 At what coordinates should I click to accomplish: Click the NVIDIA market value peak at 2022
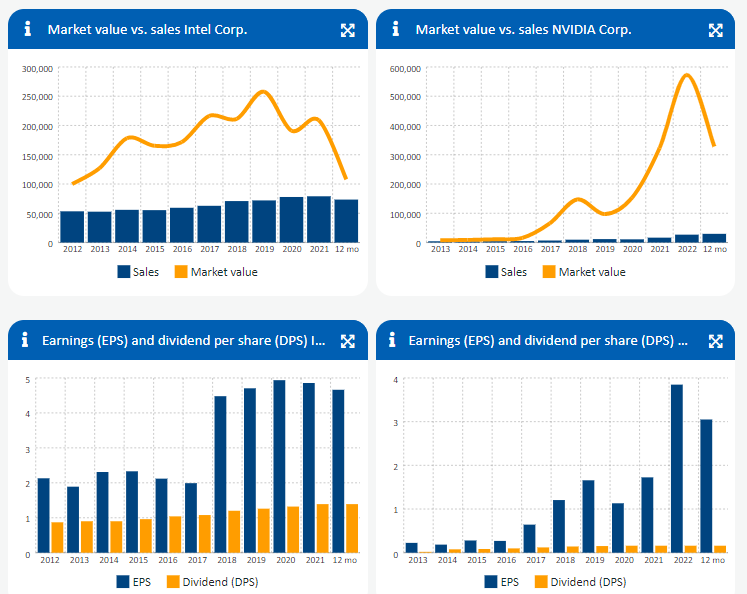click(x=686, y=75)
